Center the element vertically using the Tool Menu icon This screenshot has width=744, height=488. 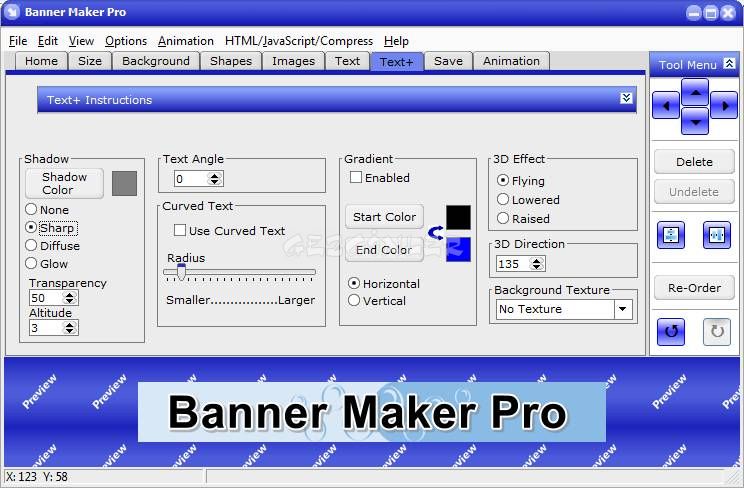[670, 235]
